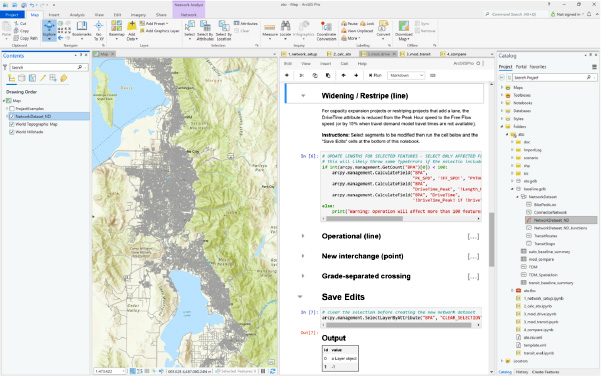Viewport: 601px width, 376px height.
Task: Click the Measure tool
Action: (x=270, y=30)
